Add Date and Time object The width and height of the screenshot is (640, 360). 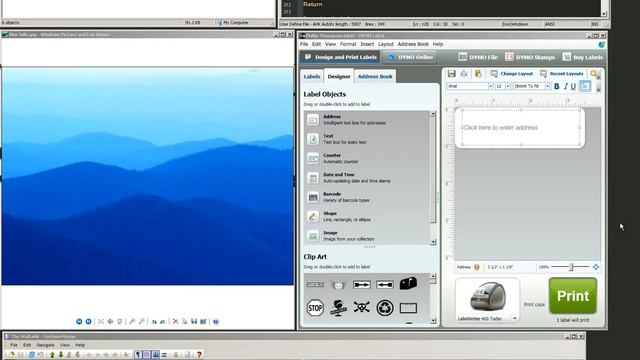coord(367,178)
